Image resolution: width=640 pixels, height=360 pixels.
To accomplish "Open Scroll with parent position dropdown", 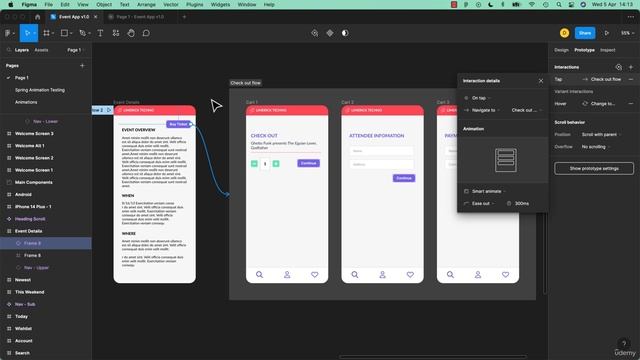I will [x=601, y=134].
